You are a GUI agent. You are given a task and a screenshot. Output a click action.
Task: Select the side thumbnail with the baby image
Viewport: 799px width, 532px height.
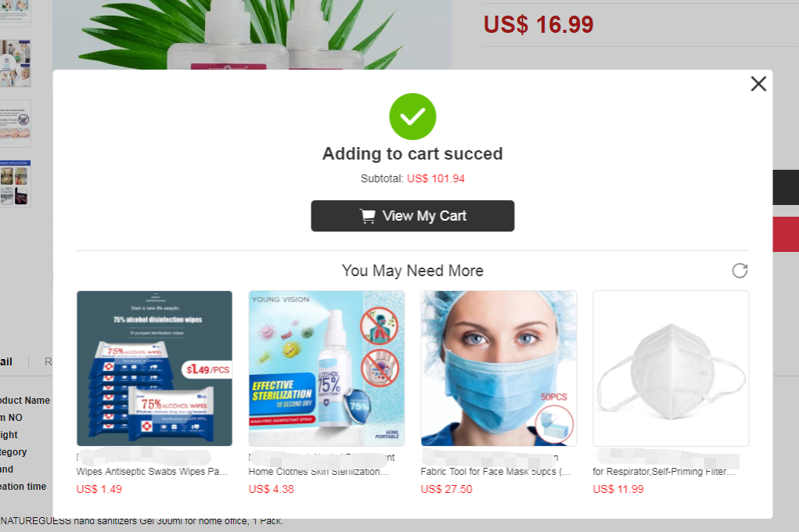[x=16, y=124]
